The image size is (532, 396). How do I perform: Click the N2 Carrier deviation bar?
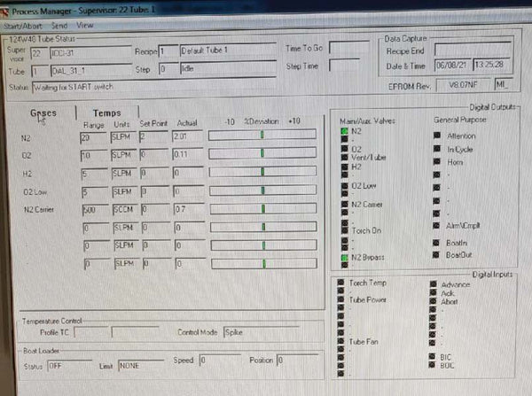coord(263,208)
